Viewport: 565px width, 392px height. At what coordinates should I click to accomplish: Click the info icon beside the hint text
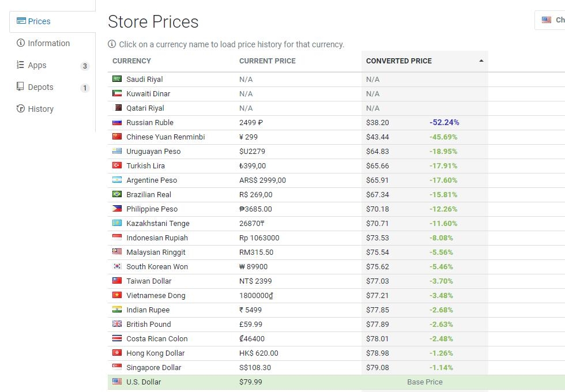coord(112,44)
